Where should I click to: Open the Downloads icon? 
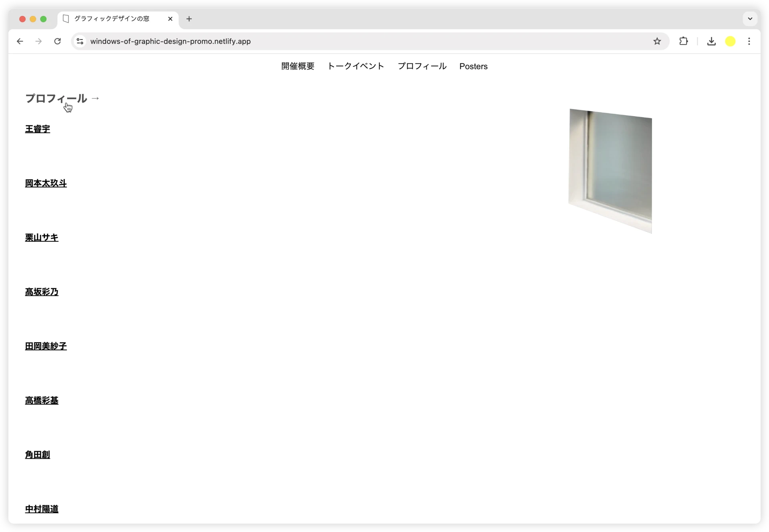[x=711, y=41]
